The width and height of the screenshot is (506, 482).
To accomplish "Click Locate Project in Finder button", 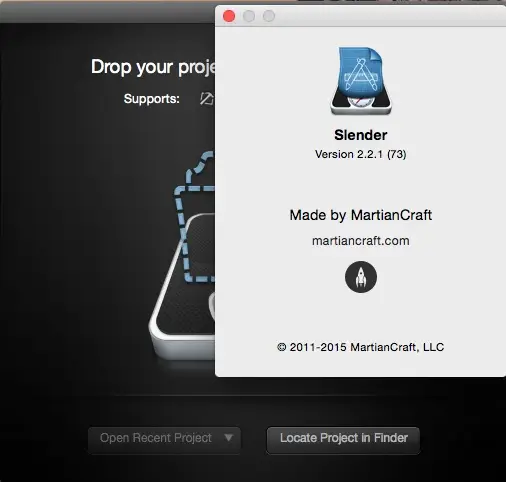I will click(x=343, y=438).
